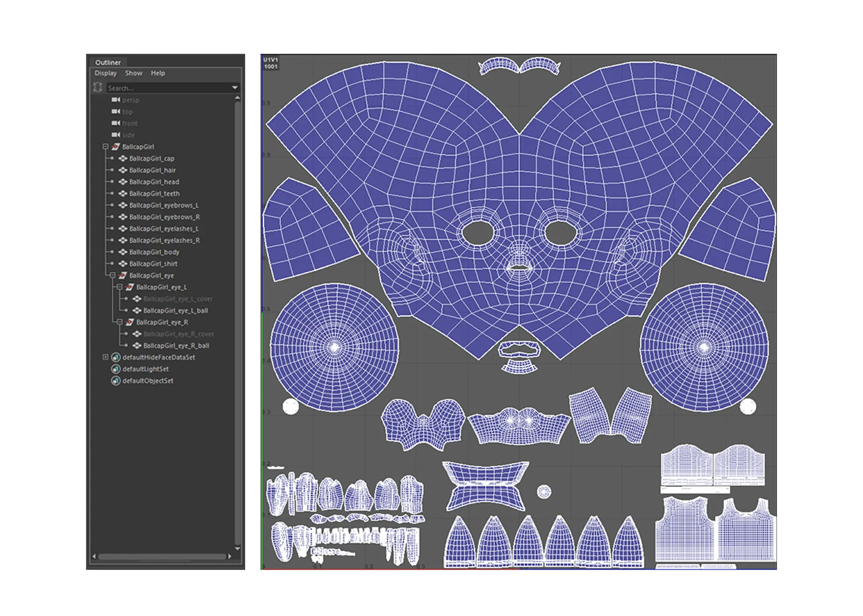The image size is (863, 616).
Task: Open the Outliner Help menu
Action: 158,73
